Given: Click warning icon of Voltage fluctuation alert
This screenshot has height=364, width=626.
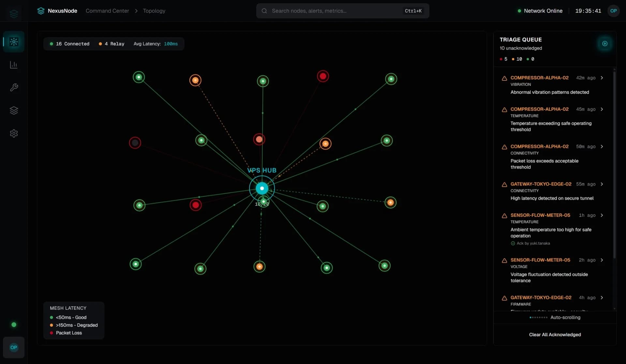Looking at the screenshot, I should point(504,260).
